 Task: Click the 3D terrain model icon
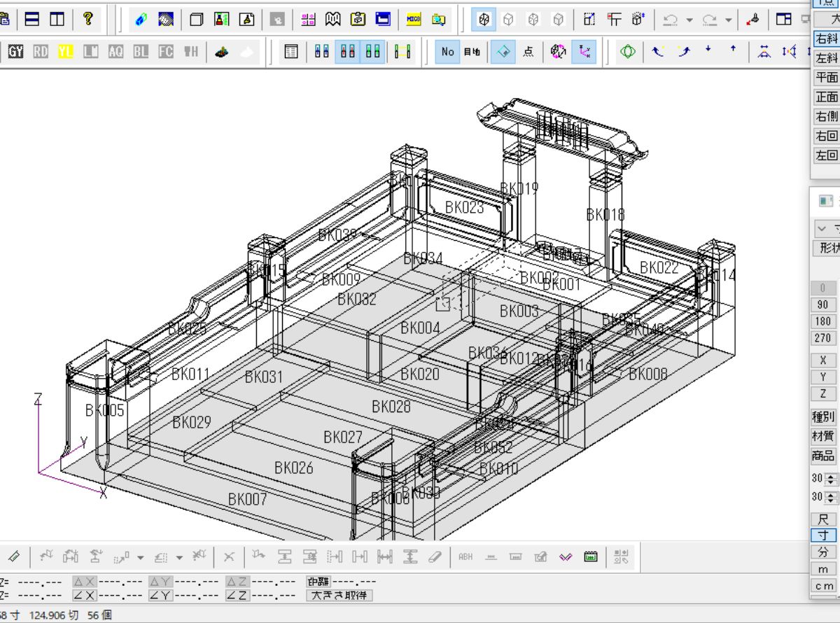click(222, 52)
